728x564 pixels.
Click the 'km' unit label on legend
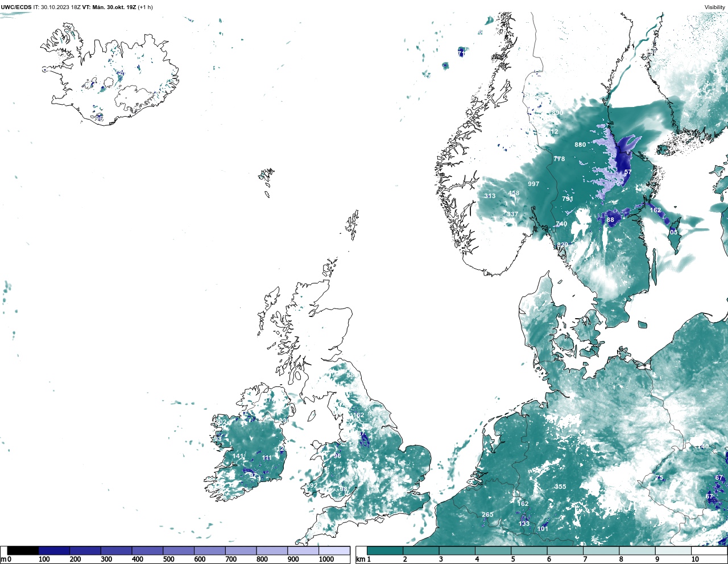[x=359, y=559]
